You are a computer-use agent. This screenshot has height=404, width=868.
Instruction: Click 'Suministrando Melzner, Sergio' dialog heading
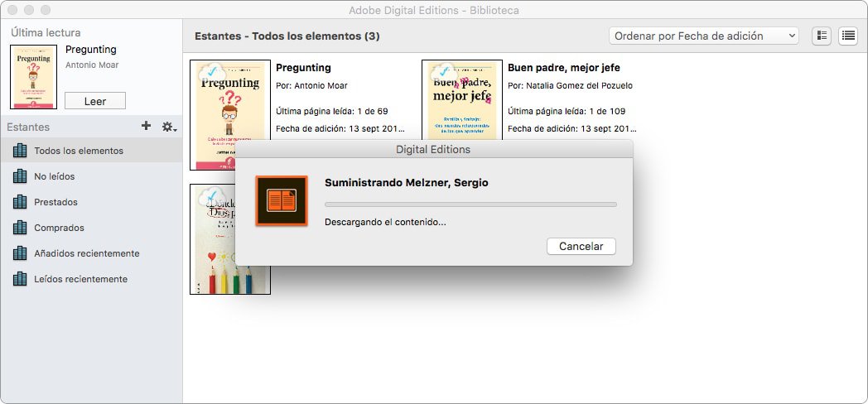[x=407, y=183]
